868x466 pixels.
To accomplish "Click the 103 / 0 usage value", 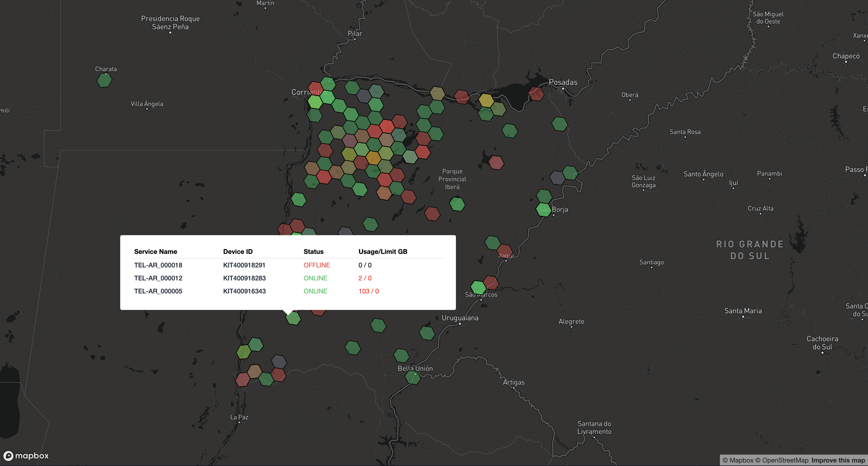I will click(x=368, y=291).
